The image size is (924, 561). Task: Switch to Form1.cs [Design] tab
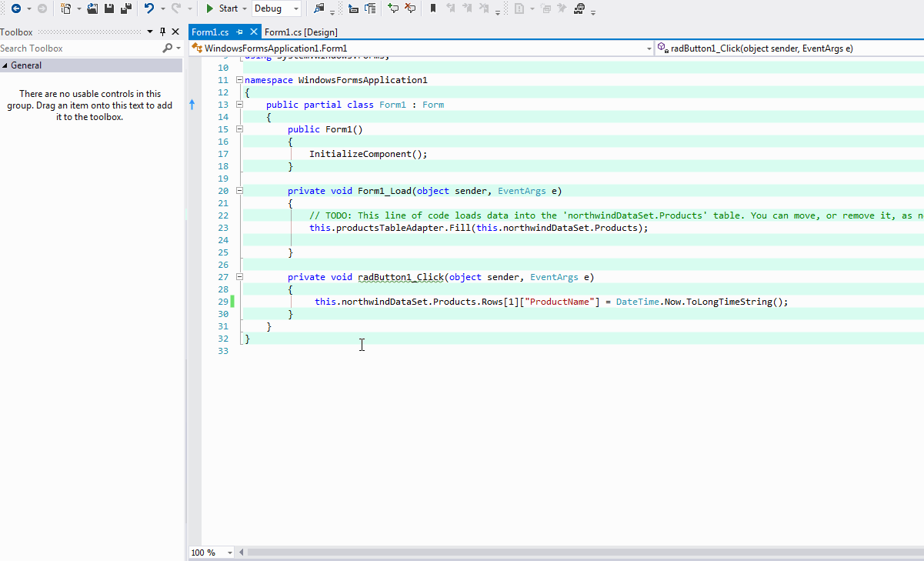coord(301,32)
